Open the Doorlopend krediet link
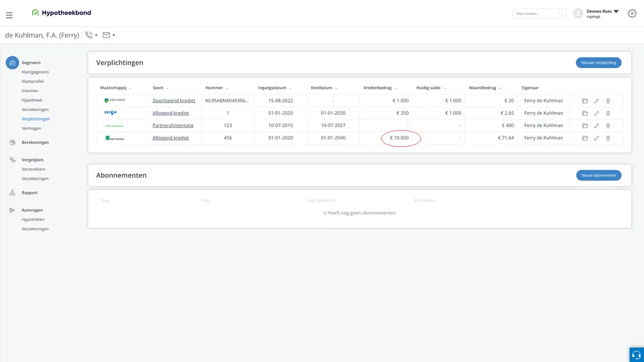Viewport: 644px width, 362px height. pos(174,101)
